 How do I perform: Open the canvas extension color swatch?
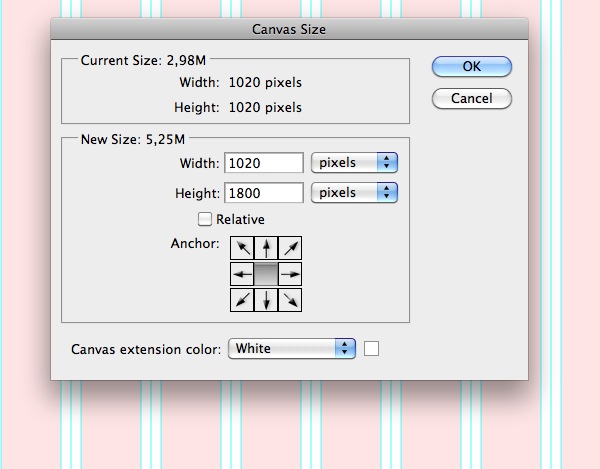[372, 349]
